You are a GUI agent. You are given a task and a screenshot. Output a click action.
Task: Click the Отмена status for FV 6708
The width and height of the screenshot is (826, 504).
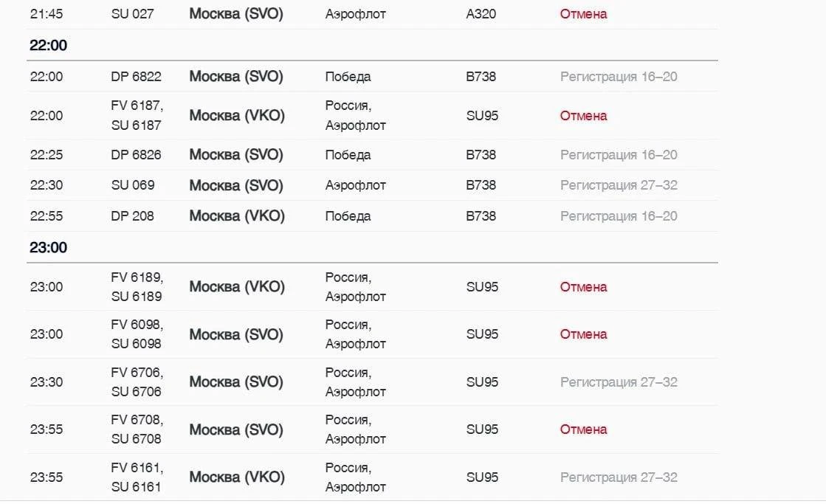tap(583, 429)
